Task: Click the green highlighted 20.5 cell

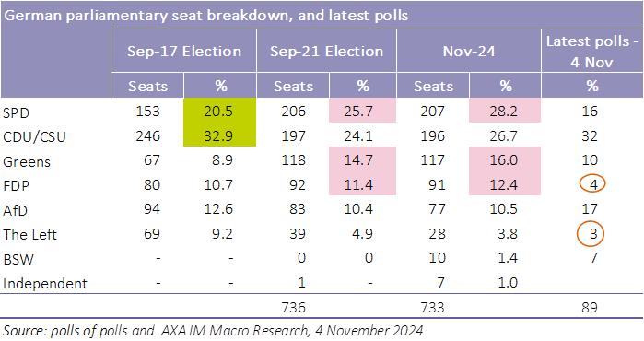Action: click(x=219, y=110)
